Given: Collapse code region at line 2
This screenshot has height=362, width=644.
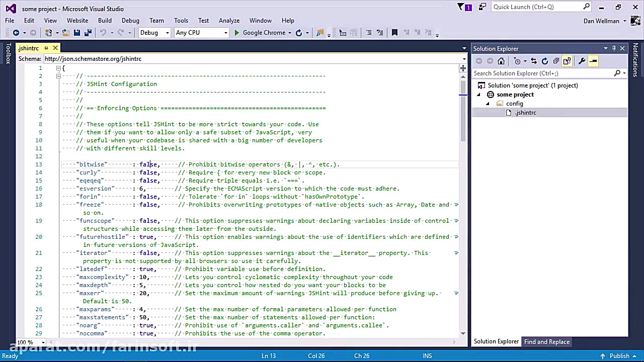Looking at the screenshot, I should [x=58, y=76].
